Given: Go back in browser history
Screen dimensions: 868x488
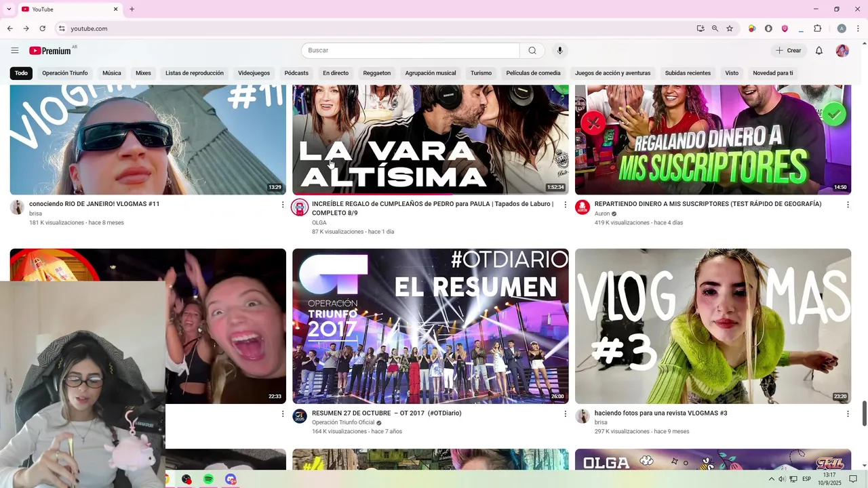Looking at the screenshot, I should coord(9,28).
